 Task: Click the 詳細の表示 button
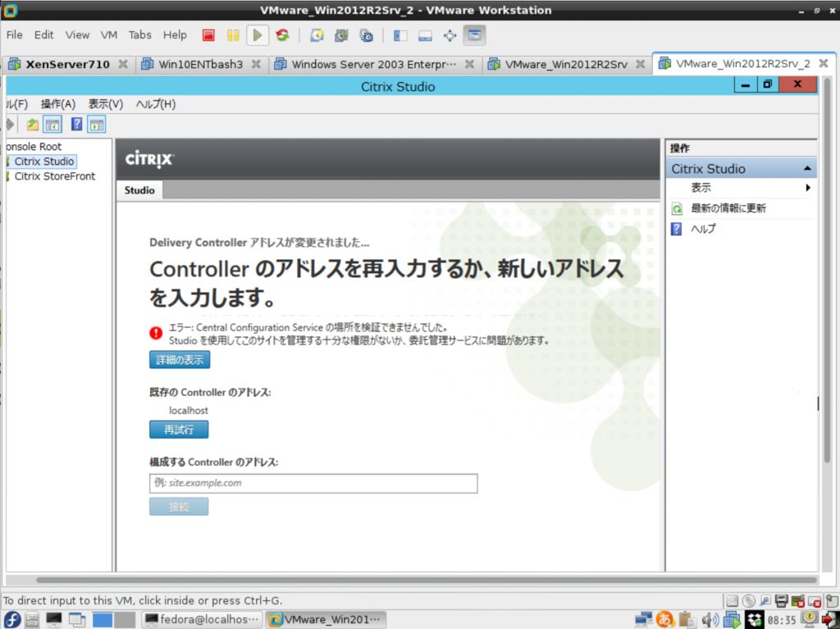(180, 360)
